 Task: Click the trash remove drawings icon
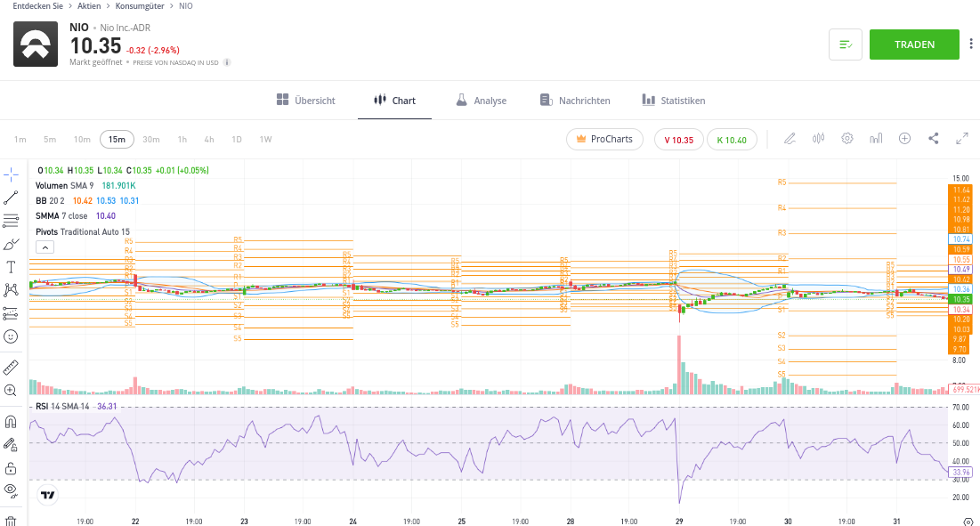click(x=11, y=520)
